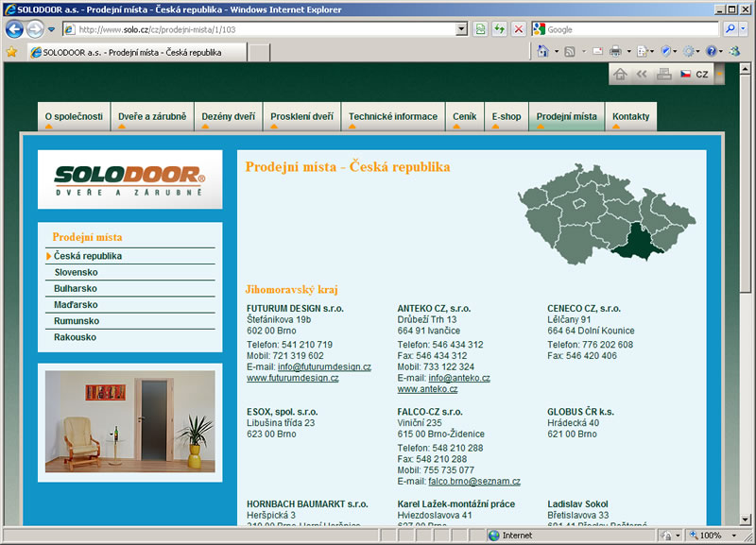Viewport: 756px width, 545px height.
Task: Open the Dveře a zárubně menu
Action: tap(152, 117)
